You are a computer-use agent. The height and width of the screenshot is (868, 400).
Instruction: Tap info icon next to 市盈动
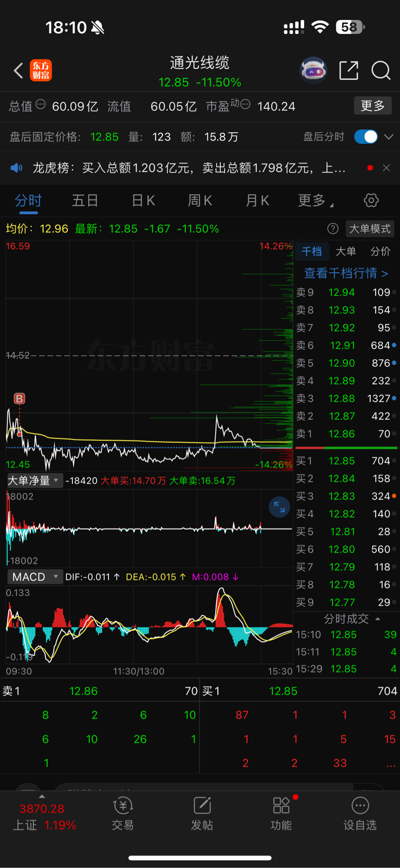(245, 104)
